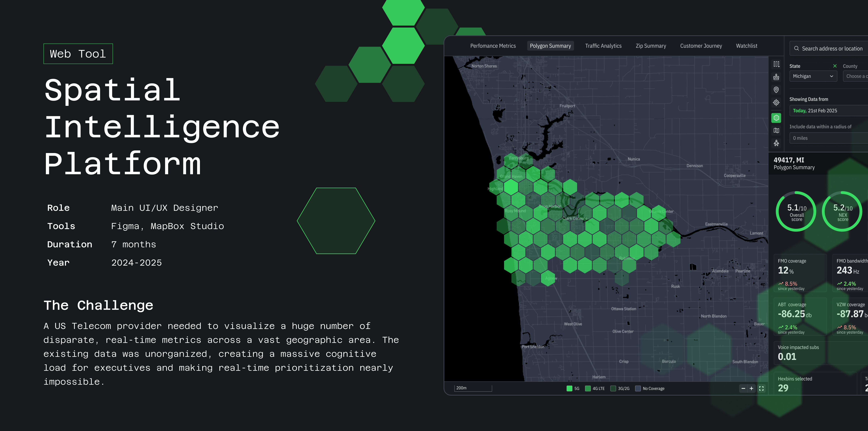868x431 pixels.
Task: Select the area selection tool
Action: [776, 64]
